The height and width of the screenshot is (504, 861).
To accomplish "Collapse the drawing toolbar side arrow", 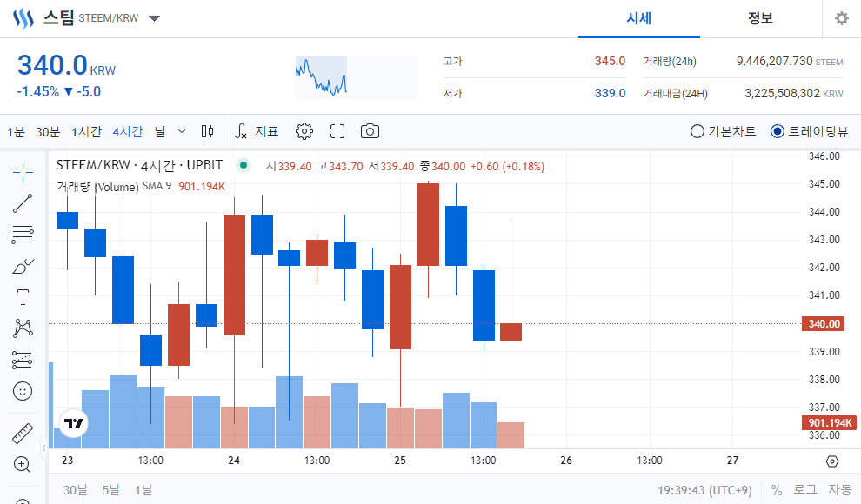I will coord(44,448).
